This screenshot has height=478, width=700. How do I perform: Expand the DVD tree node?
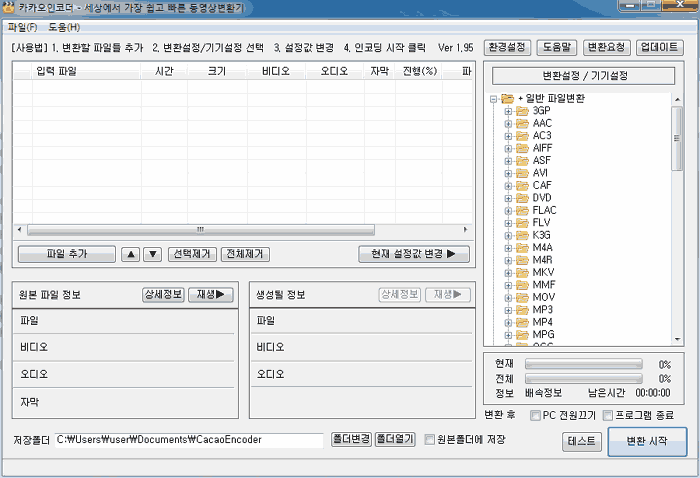pyautogui.click(x=508, y=198)
